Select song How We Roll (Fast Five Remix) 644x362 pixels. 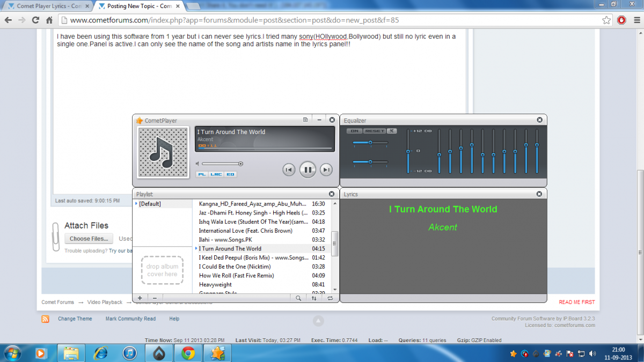(262, 276)
